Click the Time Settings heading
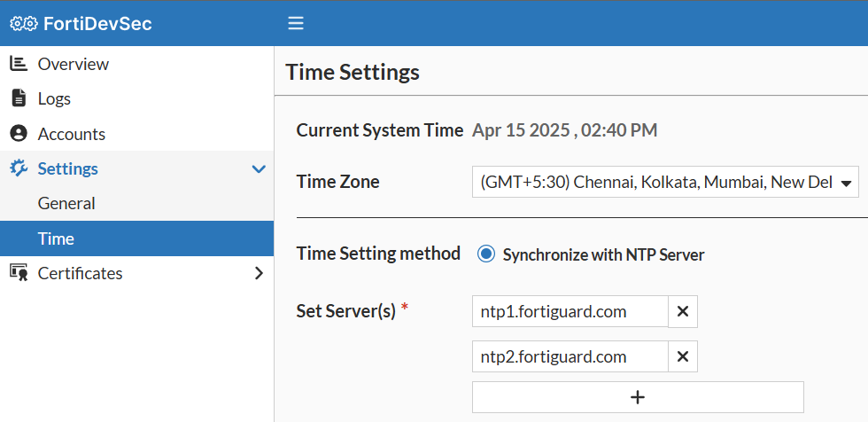 [353, 73]
